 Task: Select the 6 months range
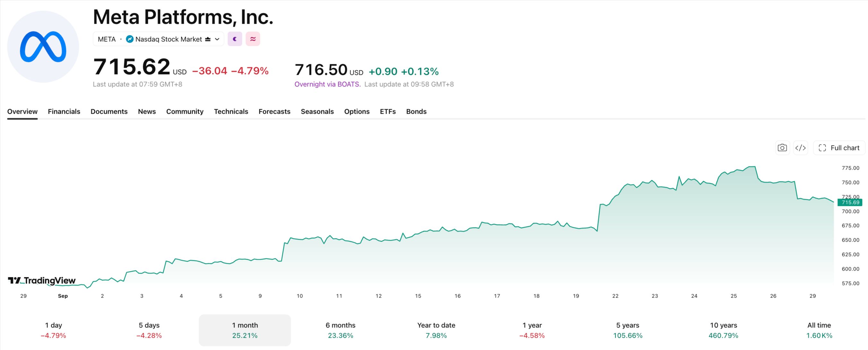point(340,330)
